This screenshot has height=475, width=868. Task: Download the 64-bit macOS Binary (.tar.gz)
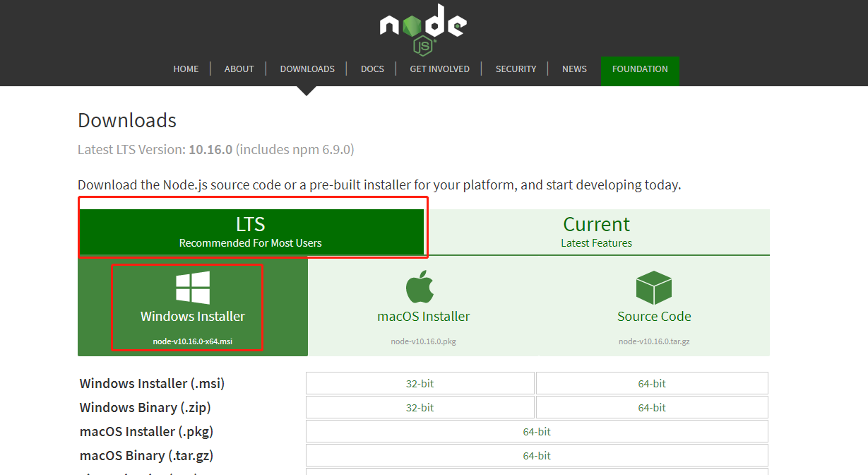pyautogui.click(x=537, y=455)
